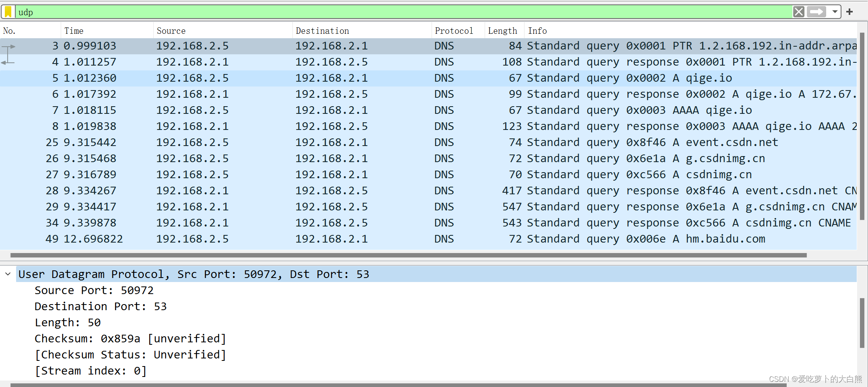Select packet 6 qige.io A response
This screenshot has height=387, width=868.
tap(428, 94)
